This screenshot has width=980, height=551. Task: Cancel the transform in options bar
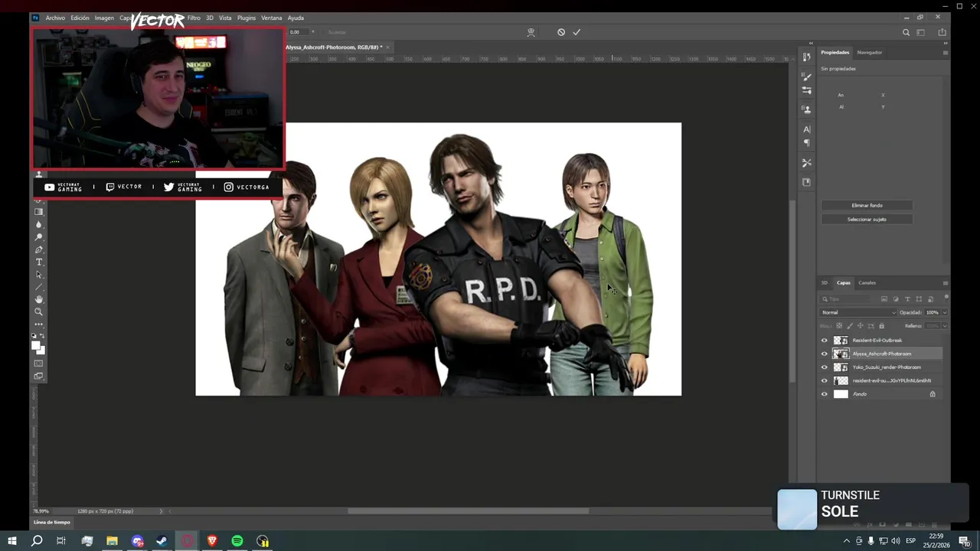pos(561,32)
